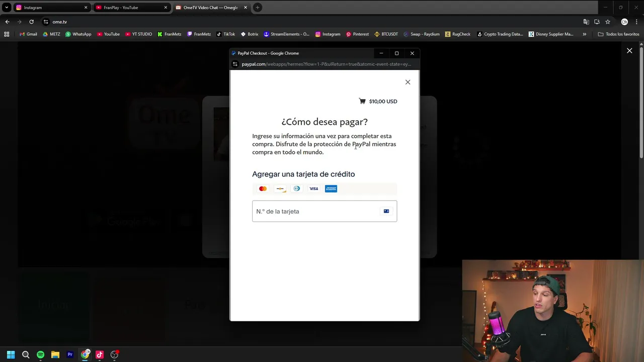Open the Todos los favoritos folder
Viewport: 644px width, 362px height.
coord(618,34)
